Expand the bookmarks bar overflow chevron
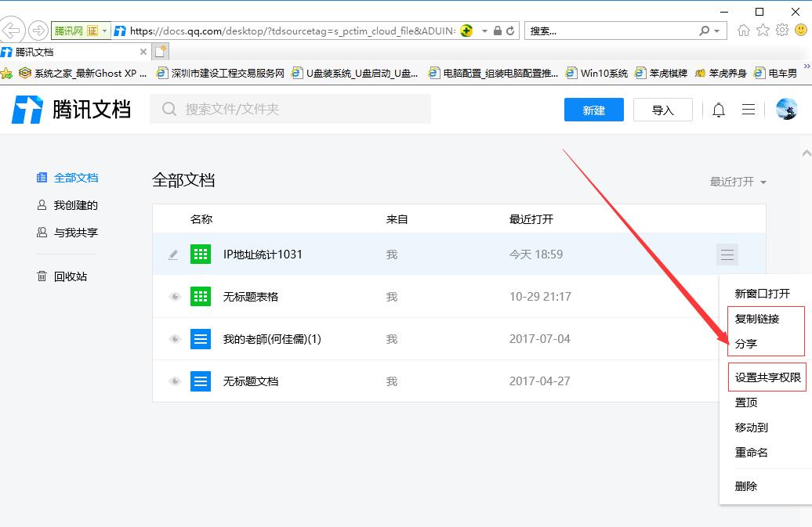Viewport: 812px width, 527px height. [x=807, y=67]
